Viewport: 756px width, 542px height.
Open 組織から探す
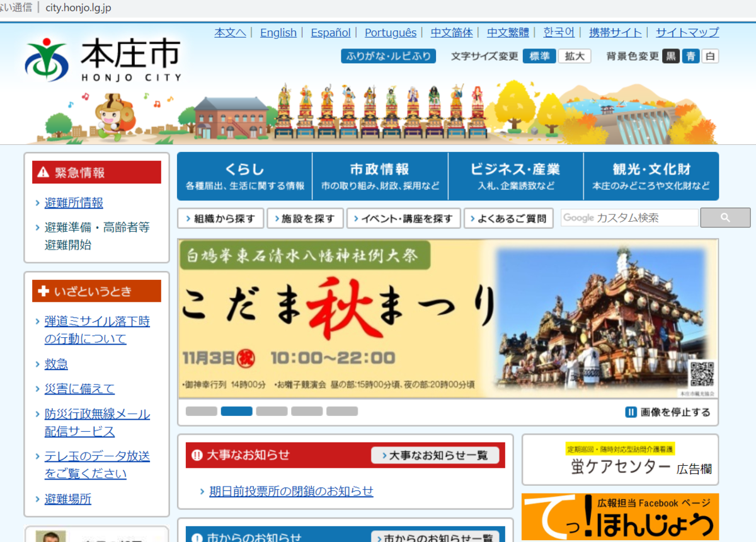(x=220, y=219)
